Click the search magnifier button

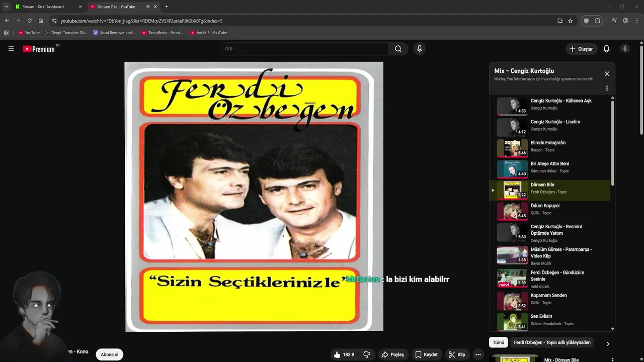[x=398, y=49]
